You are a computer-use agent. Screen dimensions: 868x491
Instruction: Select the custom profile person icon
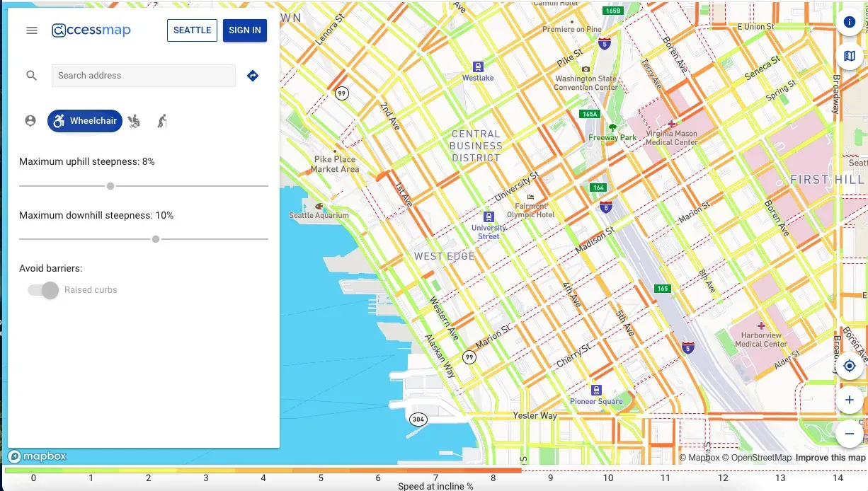30,121
